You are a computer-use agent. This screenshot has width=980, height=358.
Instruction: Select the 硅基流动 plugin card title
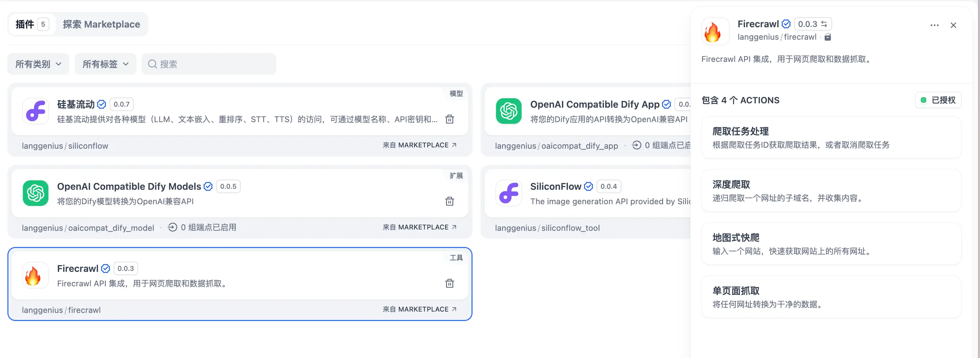coord(76,104)
